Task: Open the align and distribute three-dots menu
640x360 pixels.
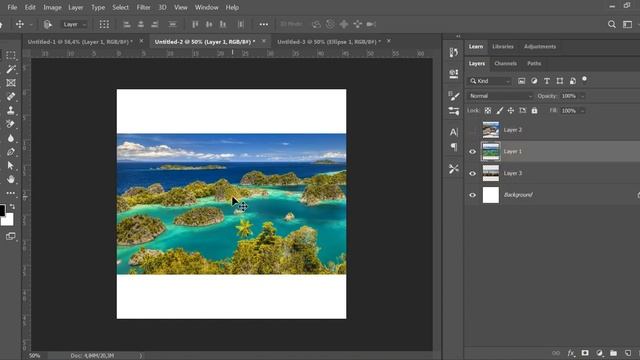Action: (264, 24)
